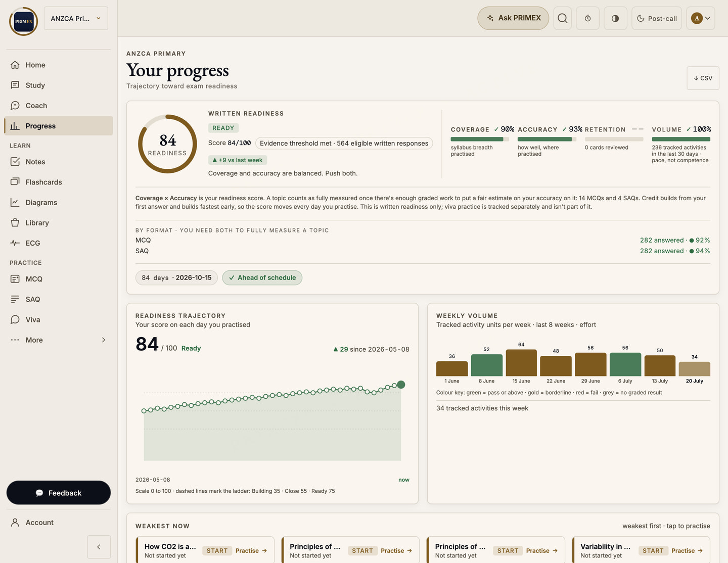The image size is (728, 563).
Task: Toggle the light/dark contrast theme icon
Action: tap(615, 18)
